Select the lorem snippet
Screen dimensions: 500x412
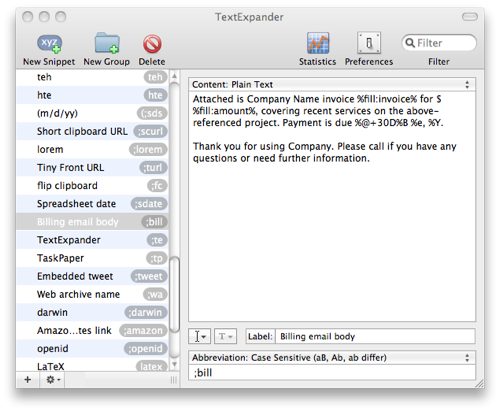92,149
